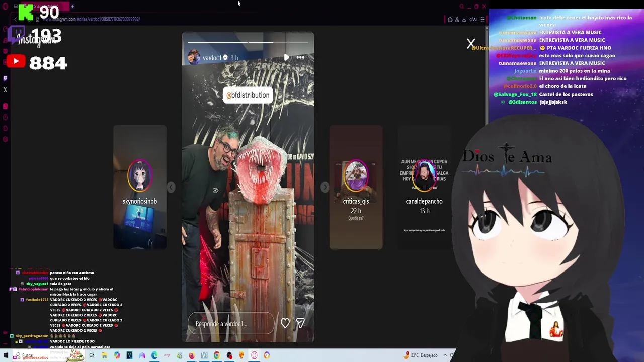
Task: Open Opera GX from the taskbar
Action: pos(254,355)
